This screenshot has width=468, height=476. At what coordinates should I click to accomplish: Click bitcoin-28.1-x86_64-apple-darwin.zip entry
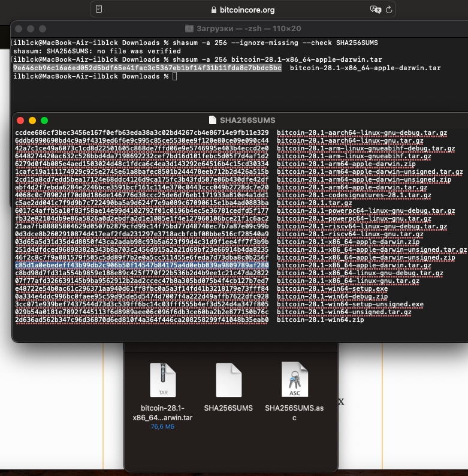coord(348,242)
